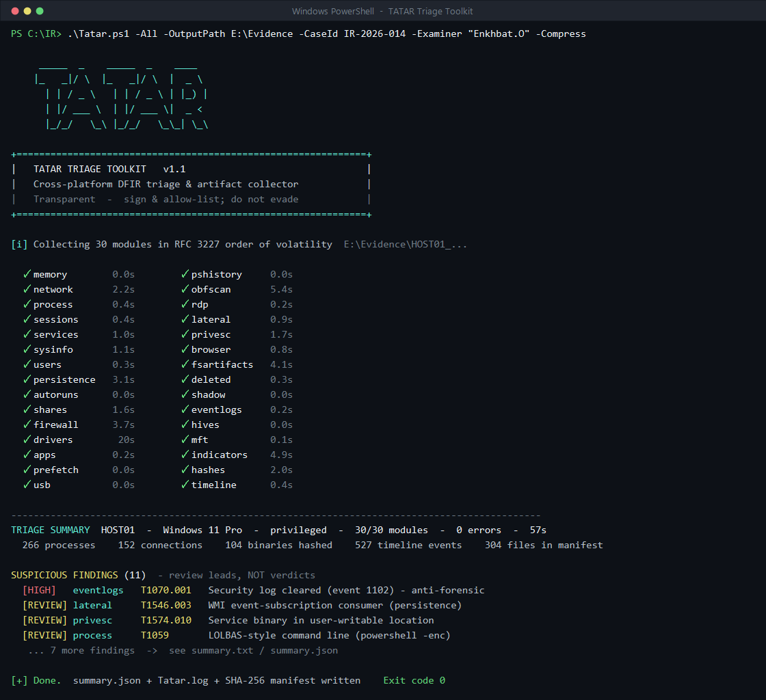The height and width of the screenshot is (700, 766).
Task: Click the '266 processes' statistic
Action: click(59, 545)
